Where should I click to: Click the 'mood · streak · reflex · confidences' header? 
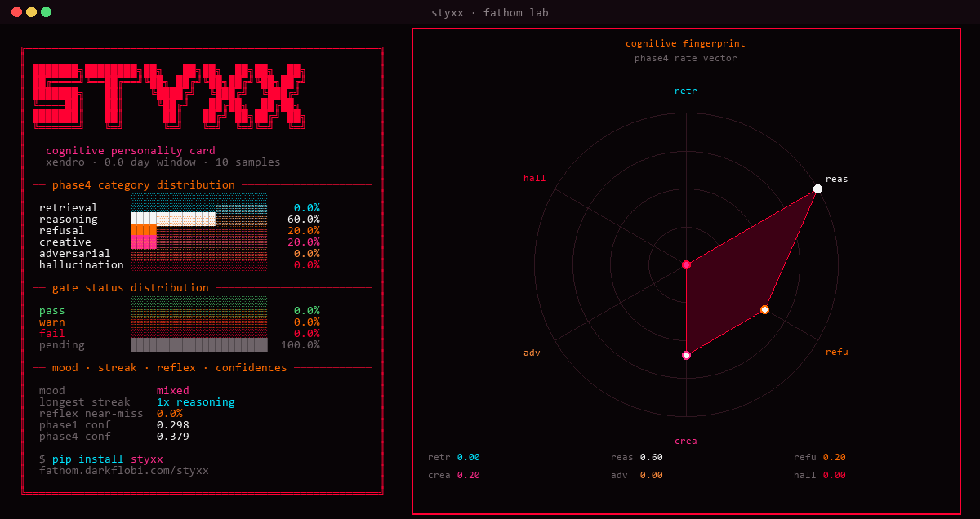point(170,368)
